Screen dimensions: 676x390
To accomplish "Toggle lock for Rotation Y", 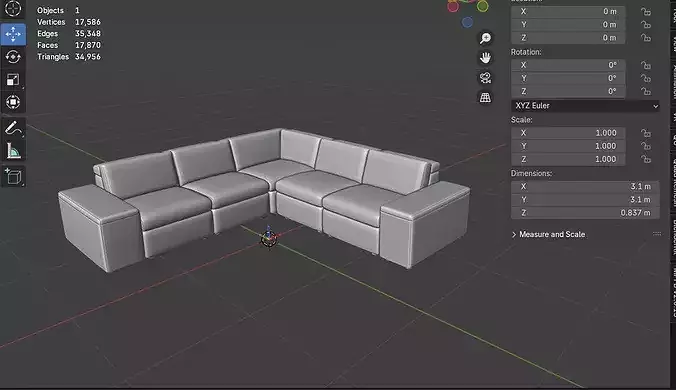I will pos(646,78).
